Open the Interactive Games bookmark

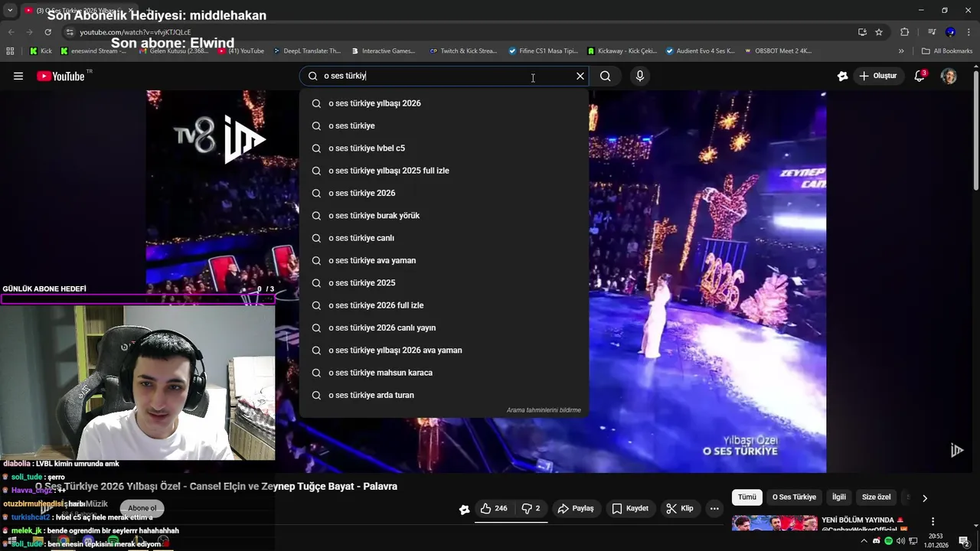coord(384,51)
